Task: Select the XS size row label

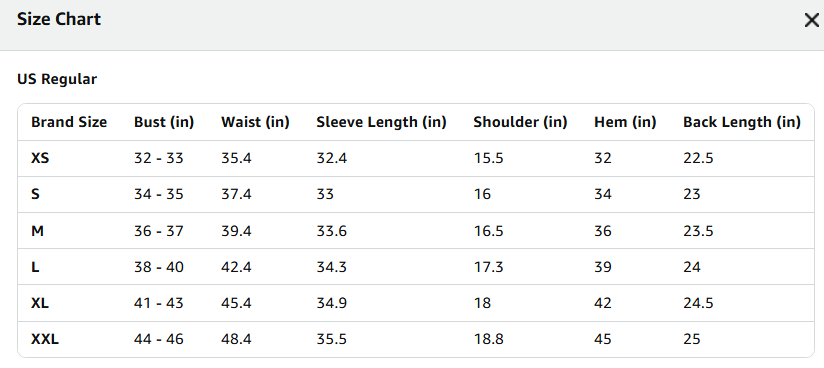Action: (40, 158)
